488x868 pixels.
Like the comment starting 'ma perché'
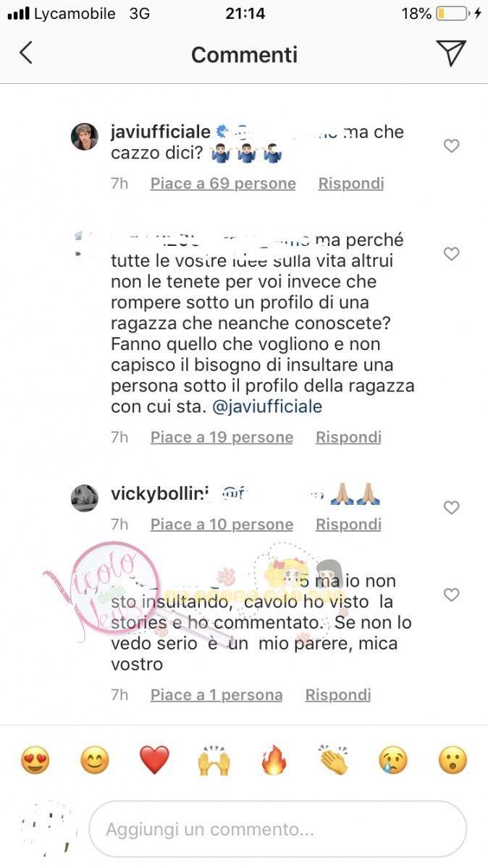pyautogui.click(x=451, y=254)
